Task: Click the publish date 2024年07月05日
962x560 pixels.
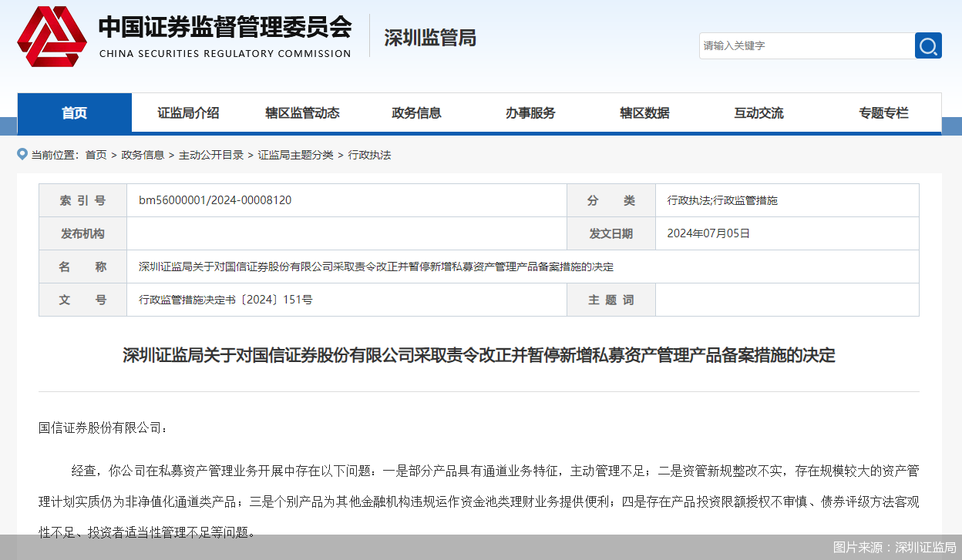Action: [708, 233]
